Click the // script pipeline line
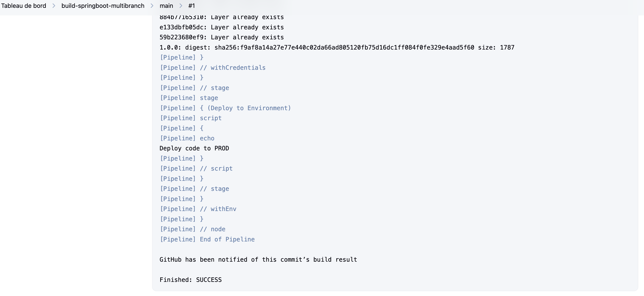Screen dimensions: 644x296 tap(196, 168)
